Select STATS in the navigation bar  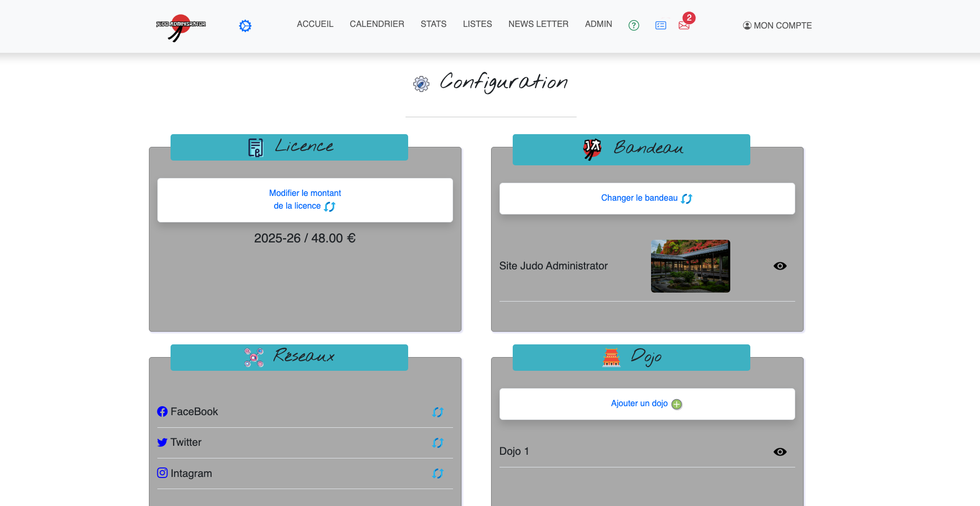pos(434,24)
